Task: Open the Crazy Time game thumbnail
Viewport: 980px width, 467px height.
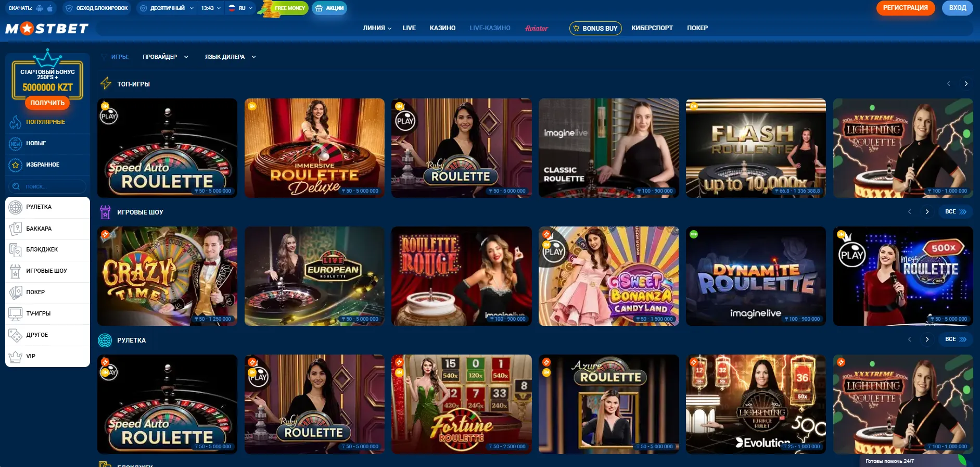Action: (x=167, y=276)
